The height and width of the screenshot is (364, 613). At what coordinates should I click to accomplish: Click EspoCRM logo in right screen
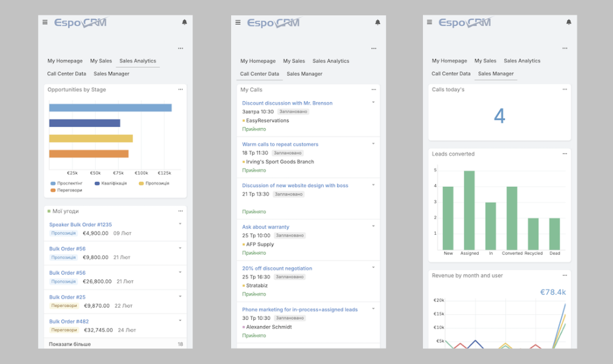click(x=465, y=23)
